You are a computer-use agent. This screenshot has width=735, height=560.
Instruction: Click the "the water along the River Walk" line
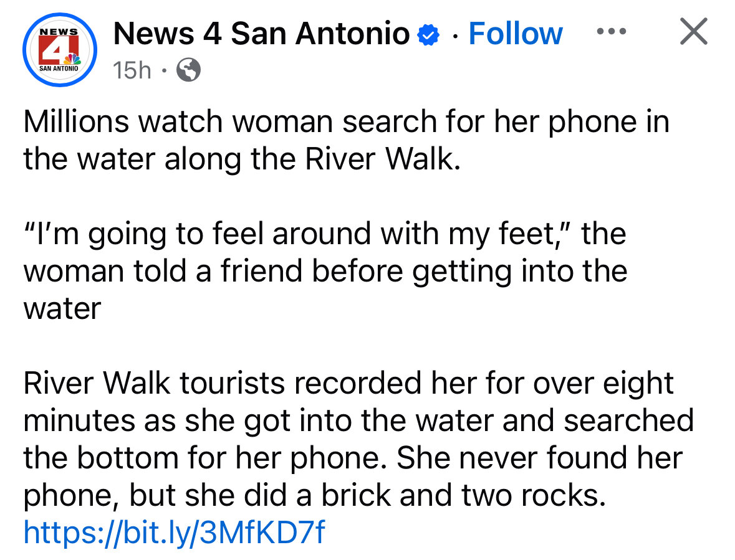pyautogui.click(x=242, y=159)
